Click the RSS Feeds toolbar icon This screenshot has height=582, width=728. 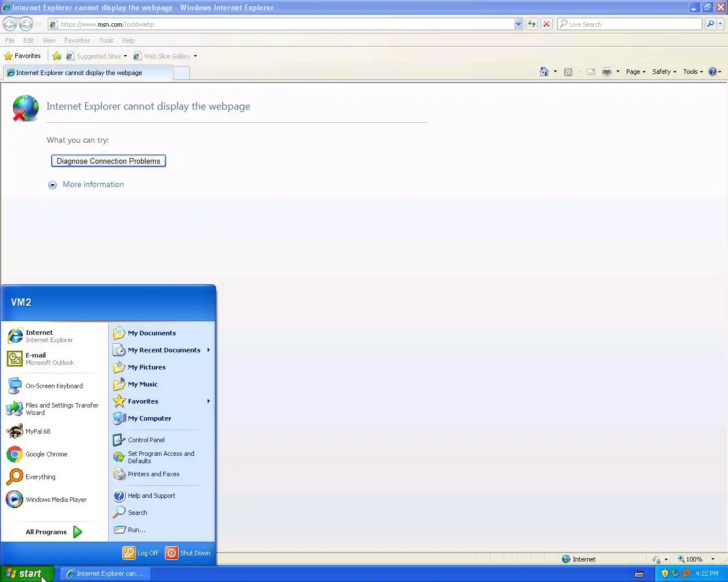[568, 72]
